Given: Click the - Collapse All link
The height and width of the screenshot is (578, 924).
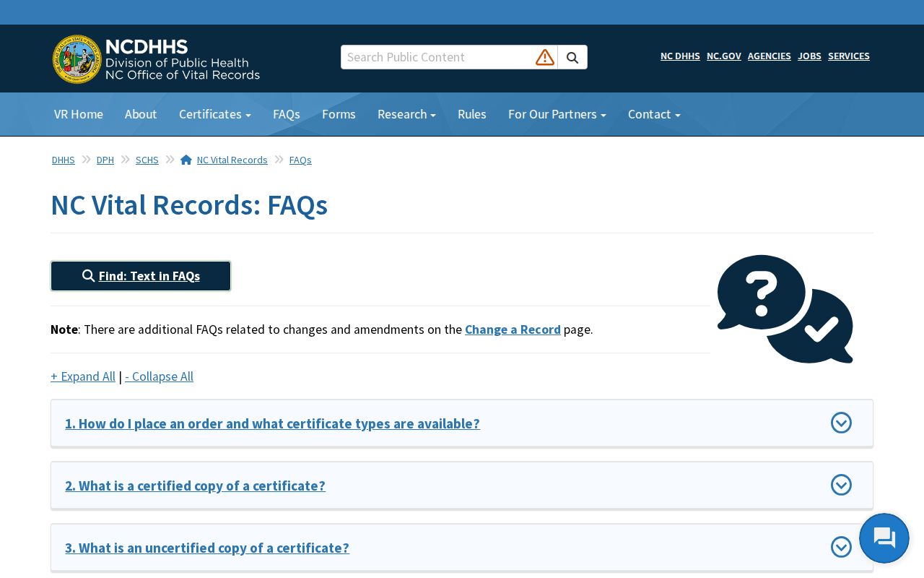Looking at the screenshot, I should tap(159, 376).
